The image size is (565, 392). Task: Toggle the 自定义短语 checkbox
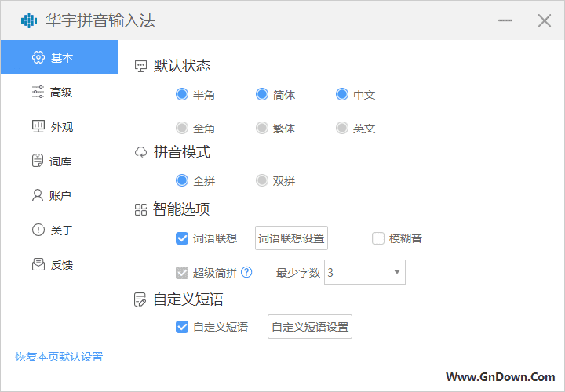[x=182, y=327]
